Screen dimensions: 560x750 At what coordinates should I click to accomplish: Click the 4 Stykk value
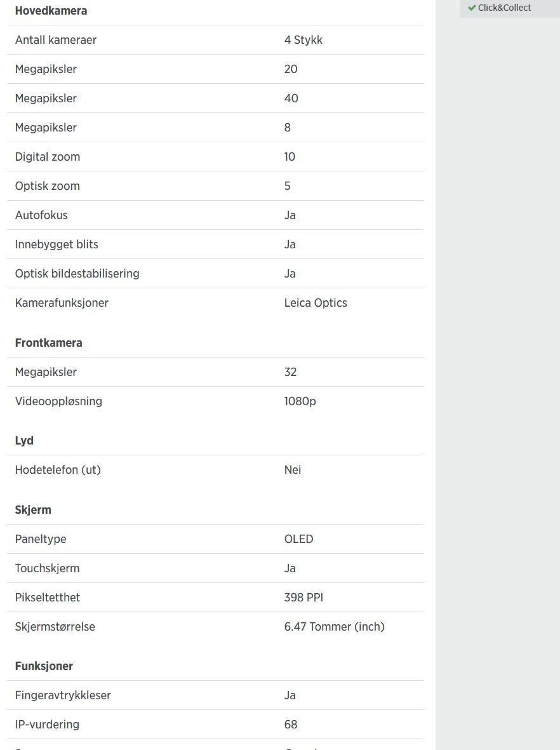pos(303,40)
